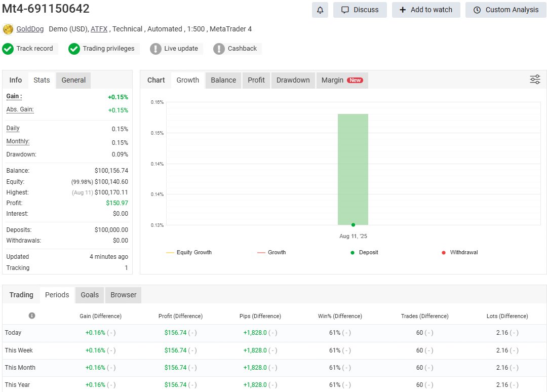Select the Chart tab
Screen dimensions: 547x392
click(x=156, y=80)
